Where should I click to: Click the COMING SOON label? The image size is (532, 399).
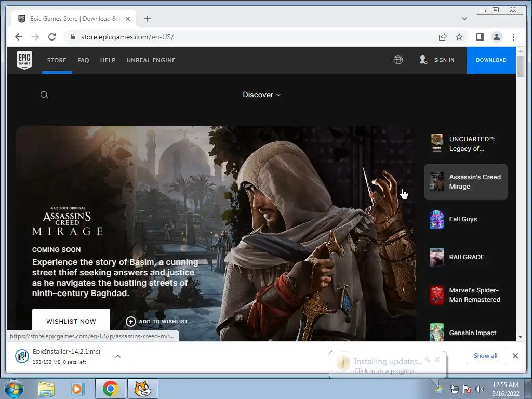pos(56,250)
